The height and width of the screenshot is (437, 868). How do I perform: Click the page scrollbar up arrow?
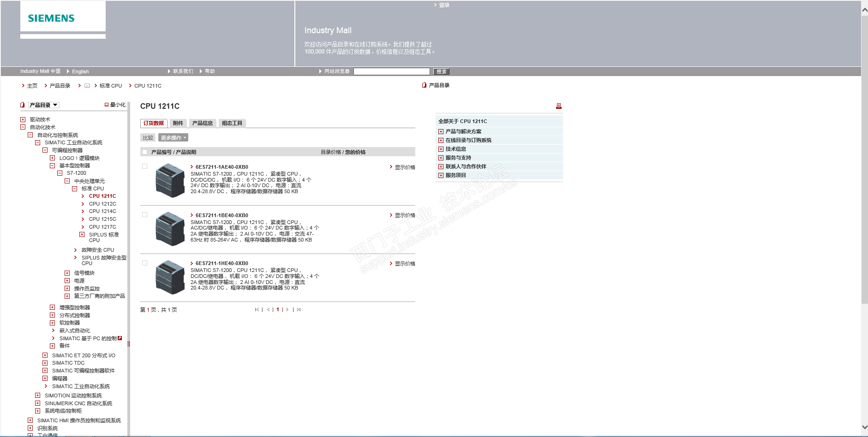point(864,9)
